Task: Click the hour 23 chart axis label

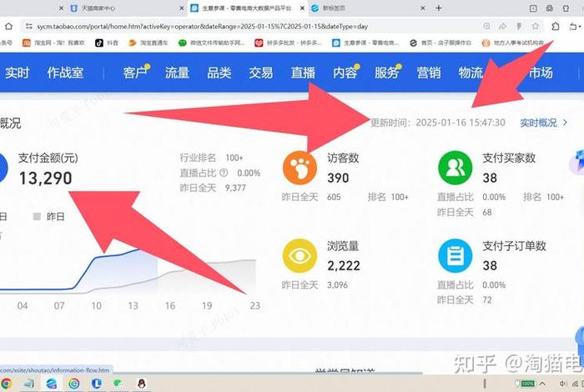Action: pos(255,306)
